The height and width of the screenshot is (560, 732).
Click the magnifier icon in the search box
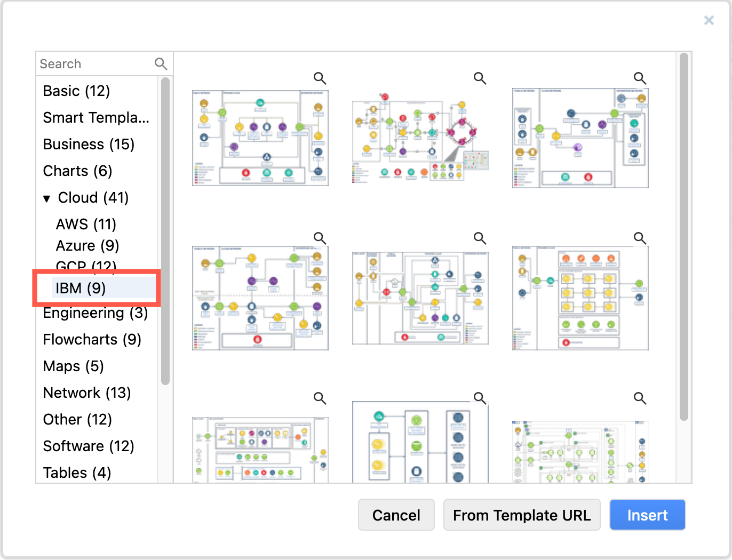coord(161,63)
